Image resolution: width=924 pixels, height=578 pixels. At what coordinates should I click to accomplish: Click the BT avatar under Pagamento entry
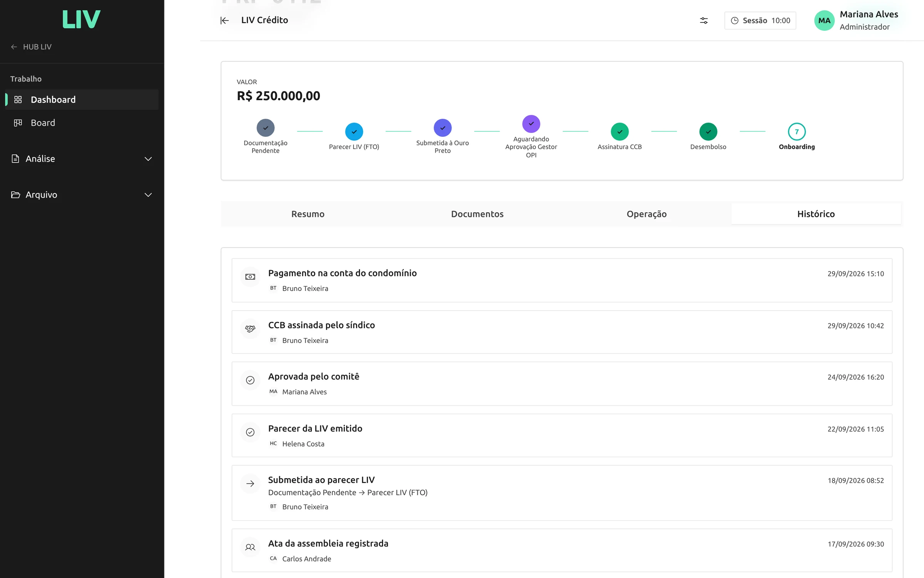273,288
